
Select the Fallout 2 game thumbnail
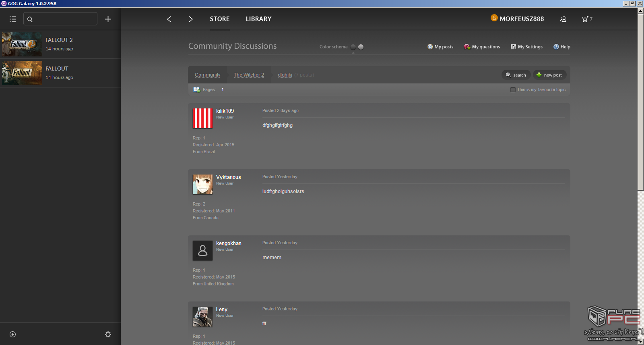click(x=22, y=44)
